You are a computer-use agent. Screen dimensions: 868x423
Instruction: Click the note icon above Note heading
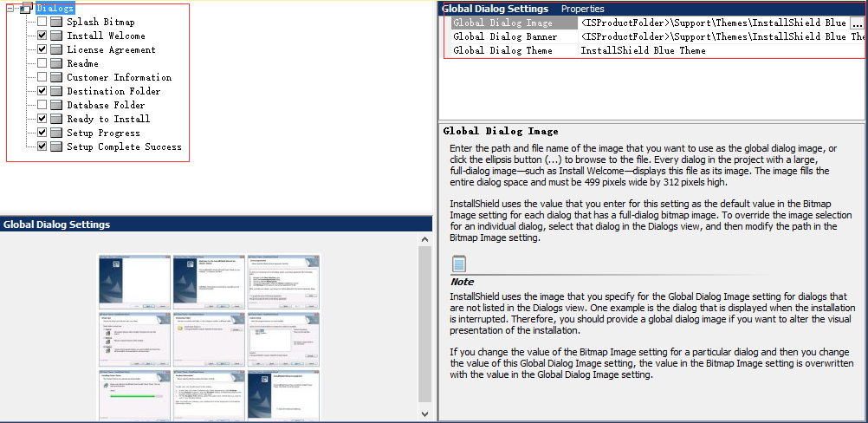pyautogui.click(x=459, y=264)
